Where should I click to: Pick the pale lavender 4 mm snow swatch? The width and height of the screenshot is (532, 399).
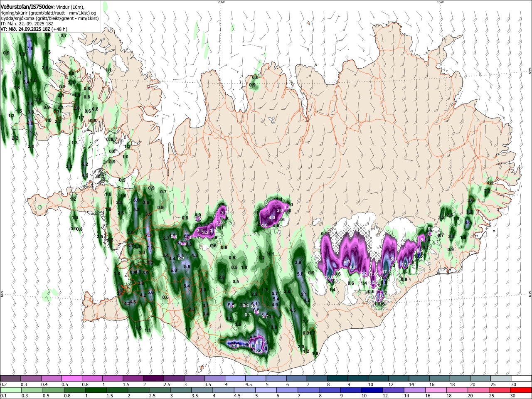pyautogui.click(x=235, y=378)
